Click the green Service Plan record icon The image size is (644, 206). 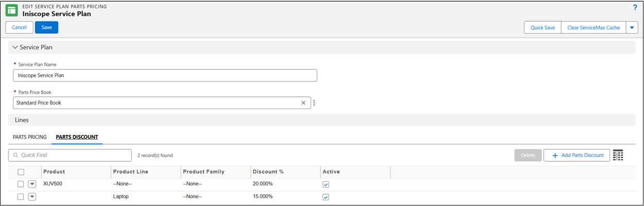pyautogui.click(x=11, y=10)
